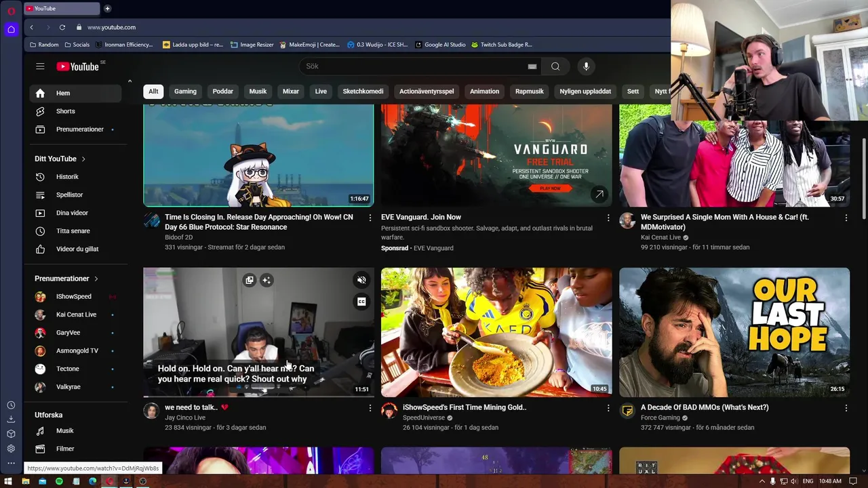Unmute the preview of 'we need to talk..'

coord(361,280)
